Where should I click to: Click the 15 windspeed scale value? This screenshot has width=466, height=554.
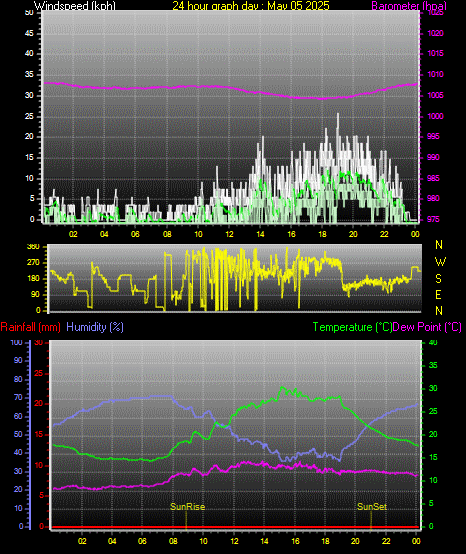click(29, 157)
